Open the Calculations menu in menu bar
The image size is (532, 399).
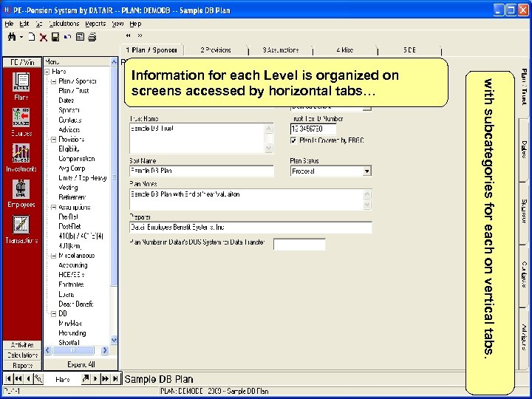64,24
